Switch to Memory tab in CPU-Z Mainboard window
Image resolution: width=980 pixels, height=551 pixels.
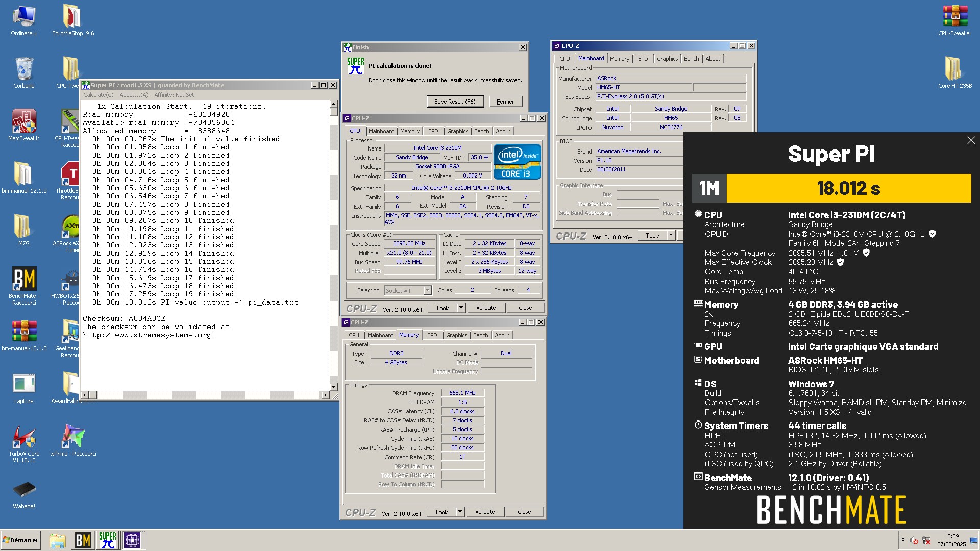click(x=620, y=59)
